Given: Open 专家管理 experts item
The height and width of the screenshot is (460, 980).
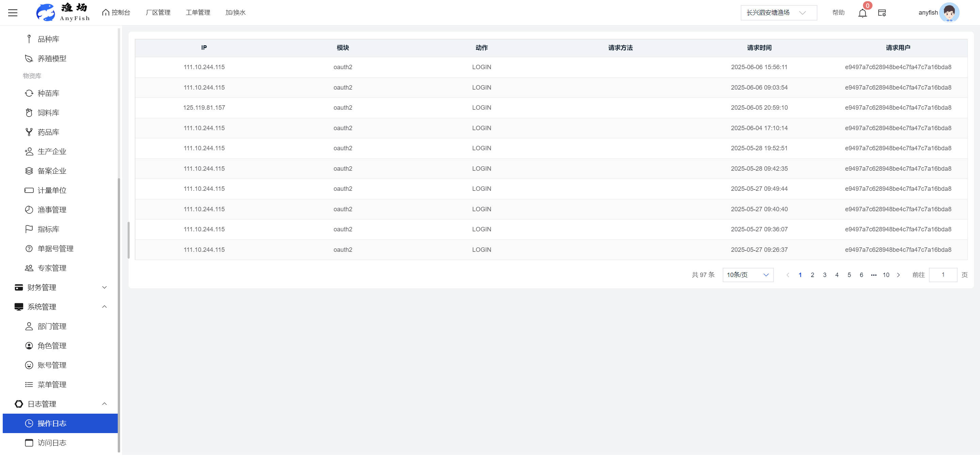Looking at the screenshot, I should 52,268.
